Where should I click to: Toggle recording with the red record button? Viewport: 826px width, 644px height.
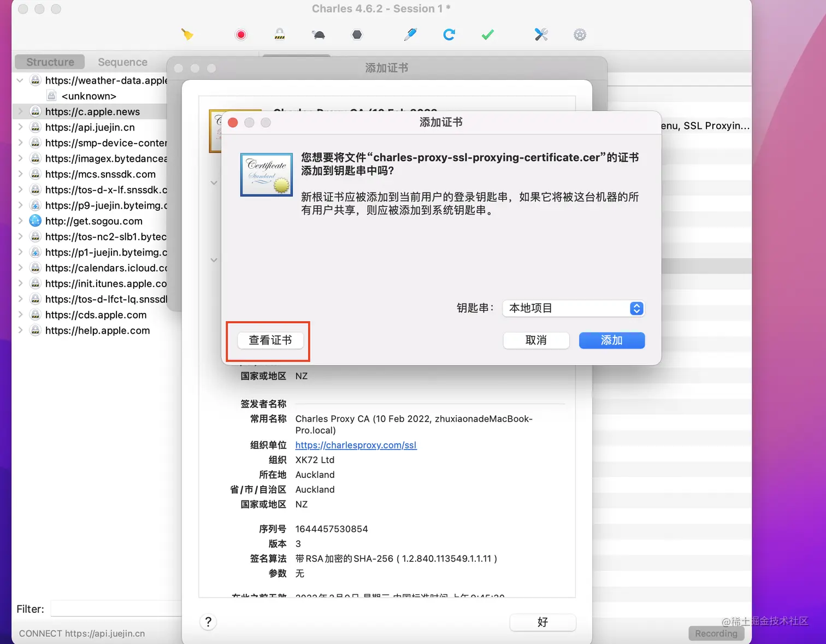(x=241, y=34)
